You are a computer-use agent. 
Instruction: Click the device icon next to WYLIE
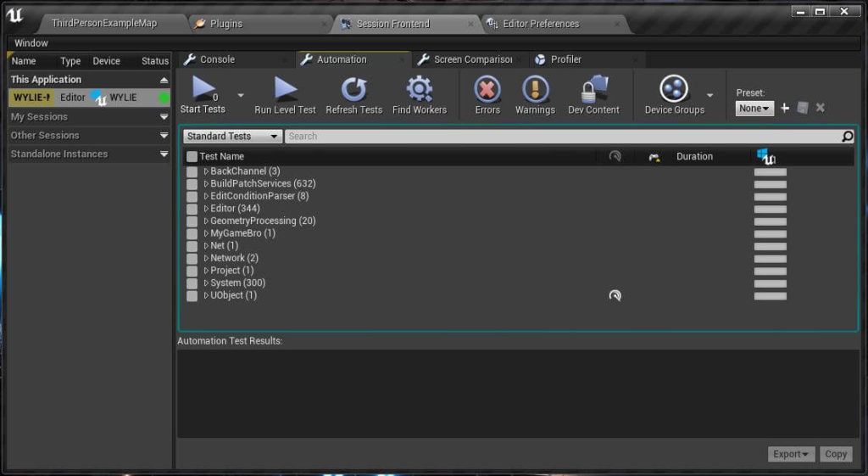(x=98, y=98)
